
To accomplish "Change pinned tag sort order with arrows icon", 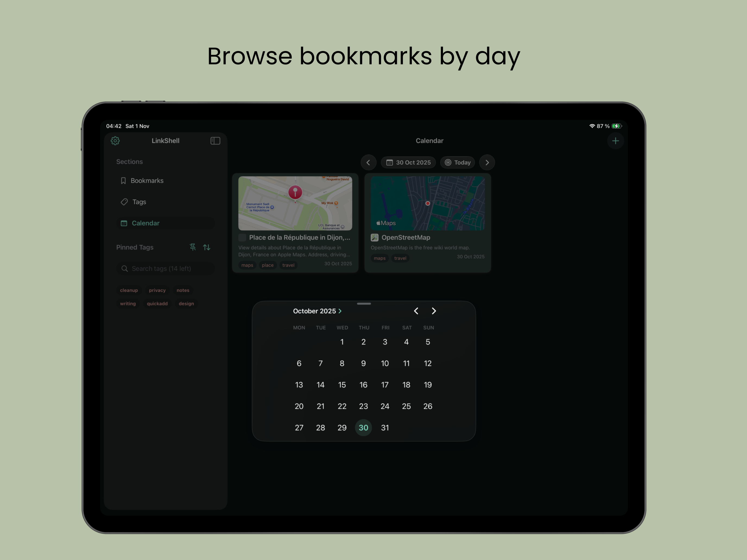I will (x=207, y=247).
